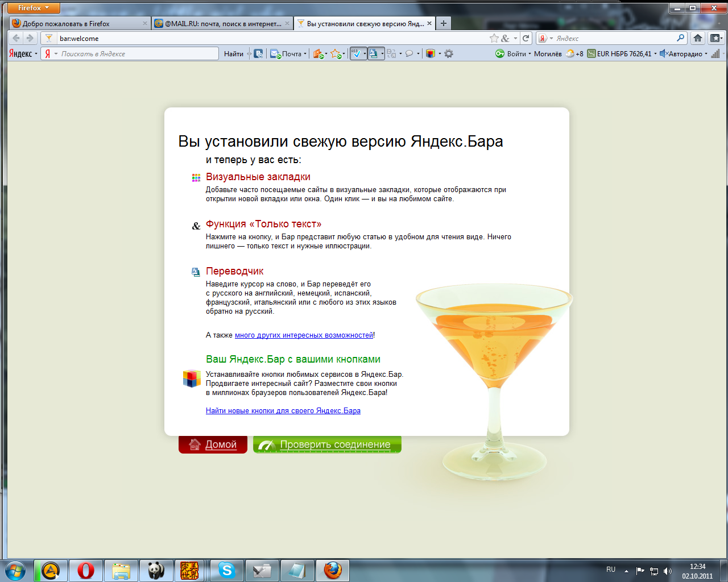The width and height of the screenshot is (728, 582).
Task: Go back with the browser Back arrow
Action: pos(16,38)
